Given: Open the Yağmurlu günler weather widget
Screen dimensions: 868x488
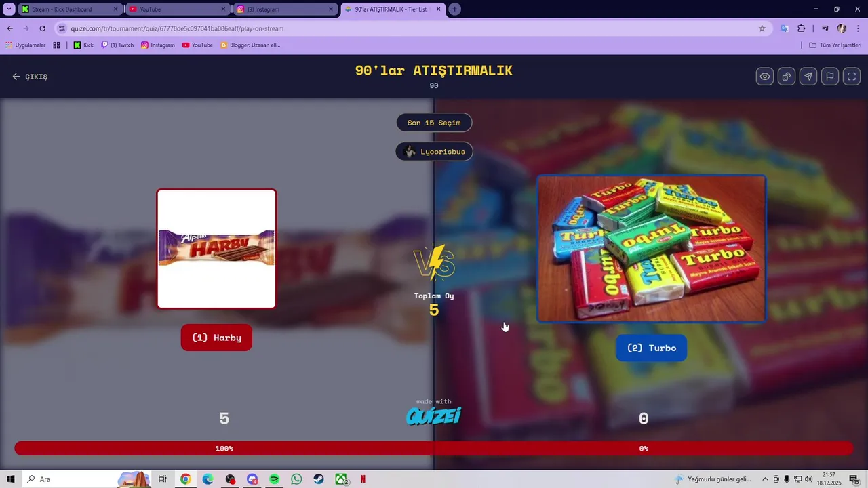Looking at the screenshot, I should [713, 479].
